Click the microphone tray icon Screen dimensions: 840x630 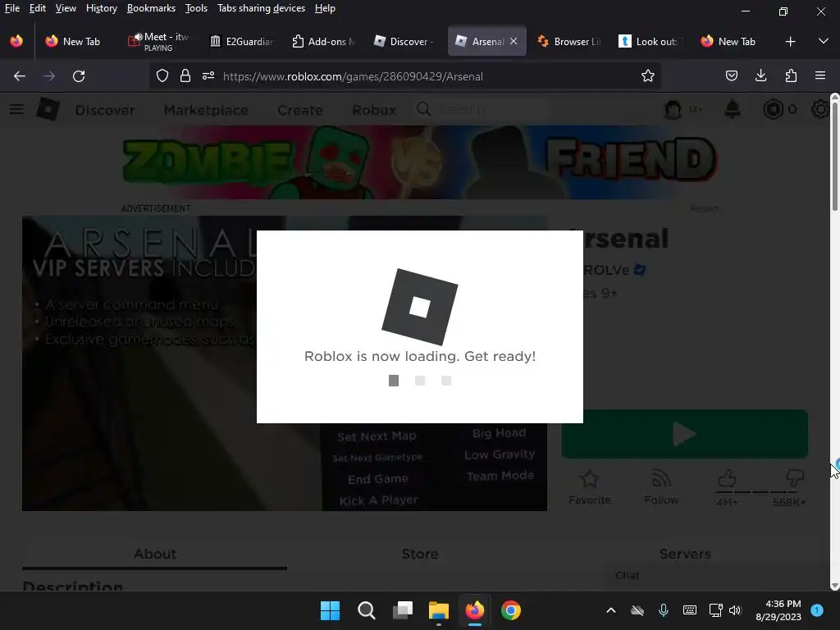[663, 610]
